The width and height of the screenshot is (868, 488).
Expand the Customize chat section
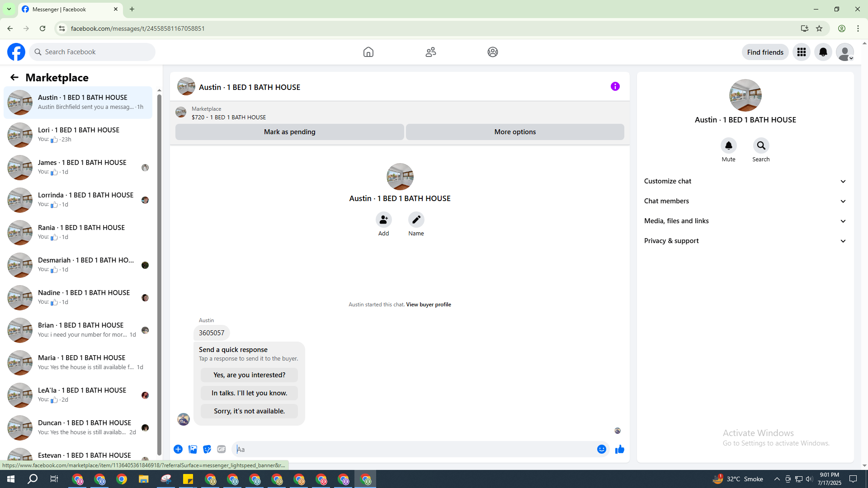pos(745,181)
